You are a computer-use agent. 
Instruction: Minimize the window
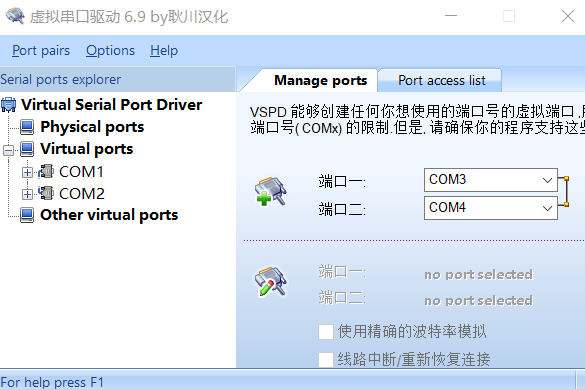[451, 16]
